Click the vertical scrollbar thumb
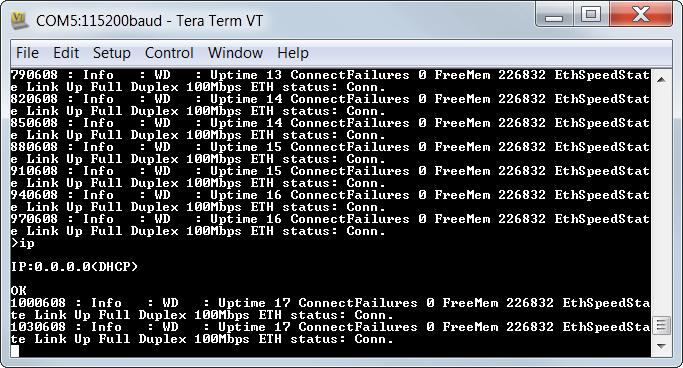The height and width of the screenshot is (368, 683). coord(661,326)
